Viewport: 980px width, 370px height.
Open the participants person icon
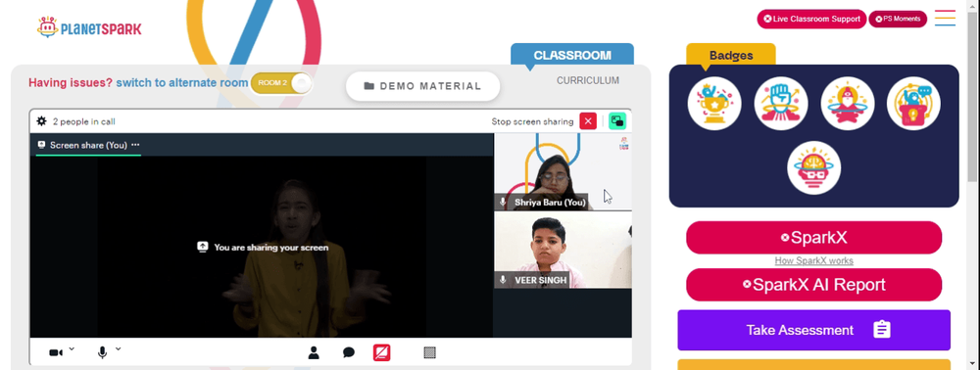point(314,353)
